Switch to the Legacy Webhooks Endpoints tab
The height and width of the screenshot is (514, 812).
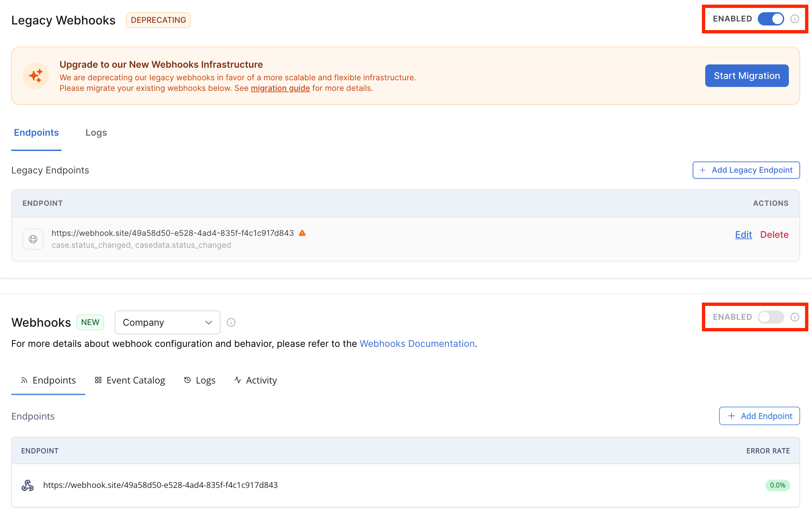(x=36, y=133)
